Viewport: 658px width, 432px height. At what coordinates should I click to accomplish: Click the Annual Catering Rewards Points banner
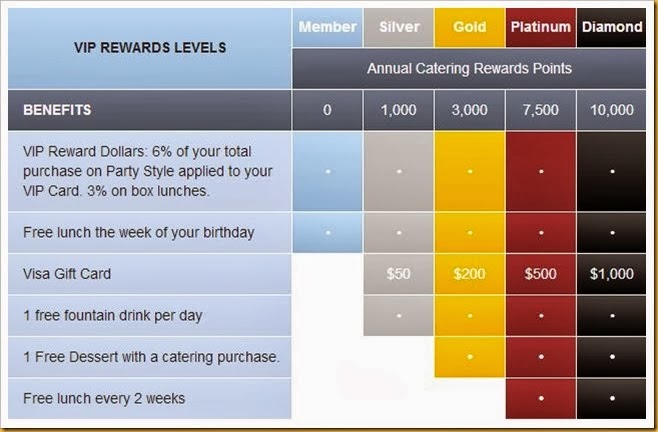pyautogui.click(x=469, y=68)
